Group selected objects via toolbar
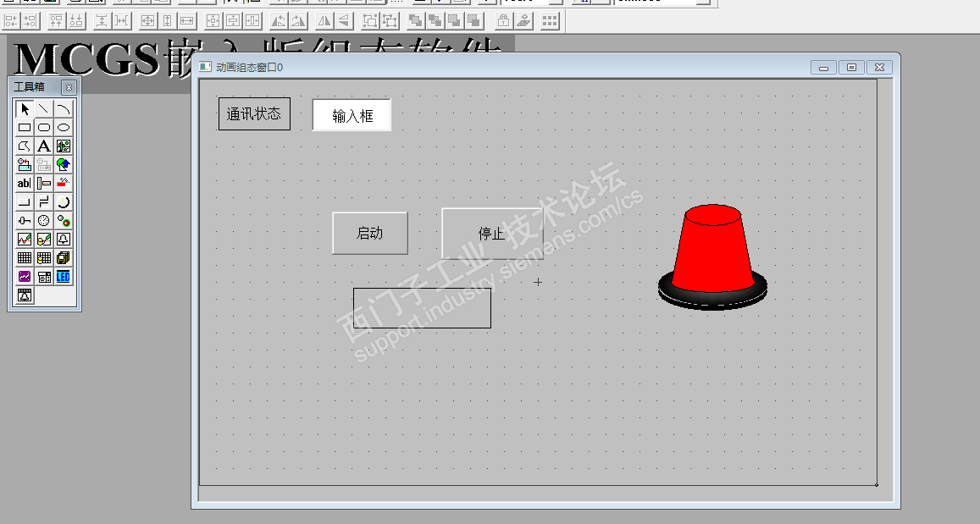Image resolution: width=980 pixels, height=524 pixels. pos(370,21)
